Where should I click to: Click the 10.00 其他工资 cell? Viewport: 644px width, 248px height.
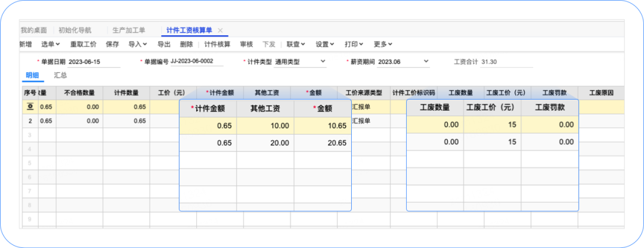265,126
